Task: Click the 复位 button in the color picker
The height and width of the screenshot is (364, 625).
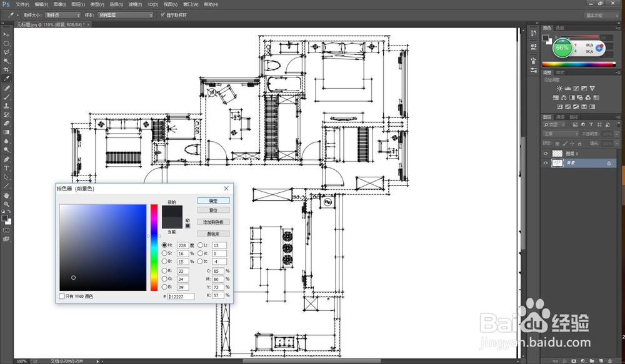Action: click(x=213, y=210)
